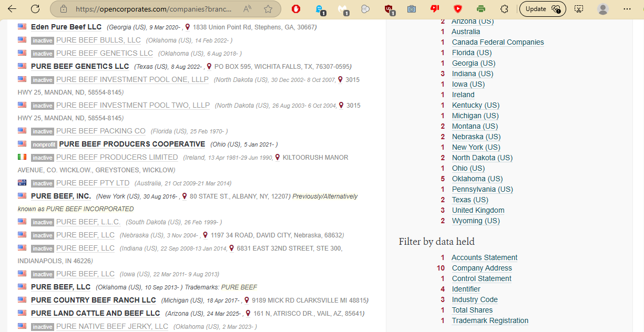The width and height of the screenshot is (644, 332).
Task: Filter results by New York (US)
Action: tap(476, 147)
